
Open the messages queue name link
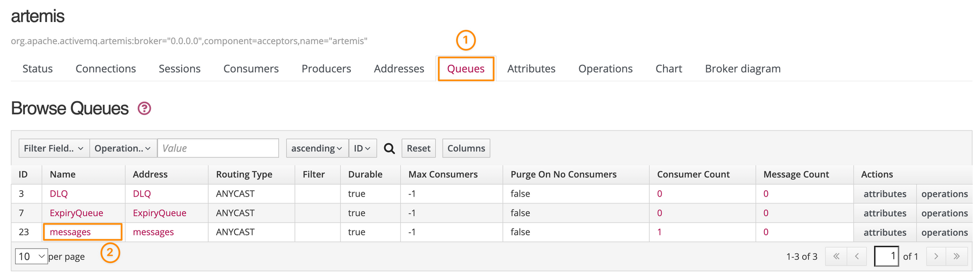(70, 232)
